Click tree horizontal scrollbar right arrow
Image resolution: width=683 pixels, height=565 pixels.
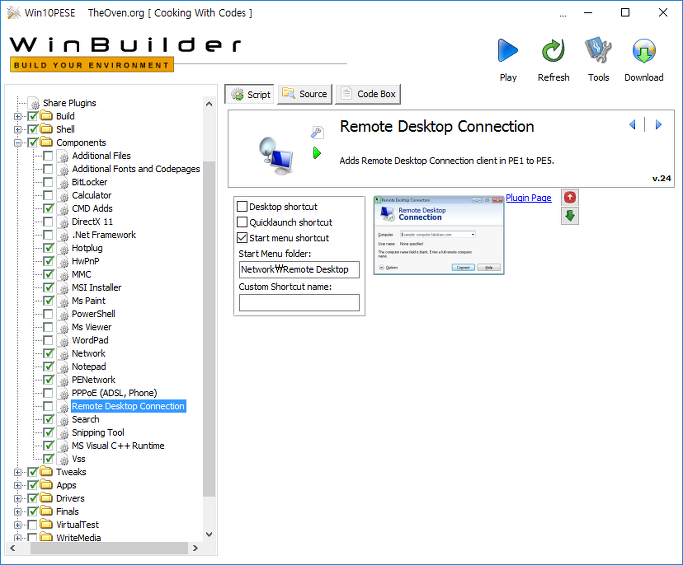195,548
